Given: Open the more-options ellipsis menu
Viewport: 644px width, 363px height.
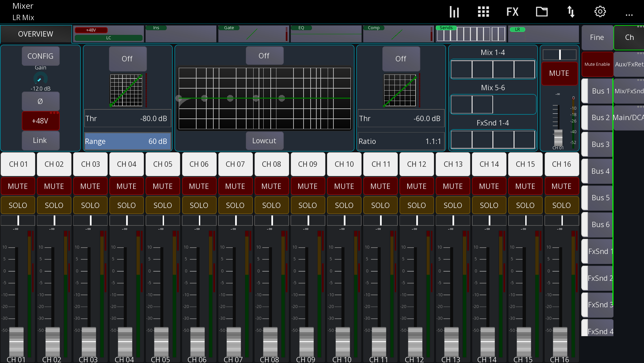Looking at the screenshot, I should click(630, 14).
